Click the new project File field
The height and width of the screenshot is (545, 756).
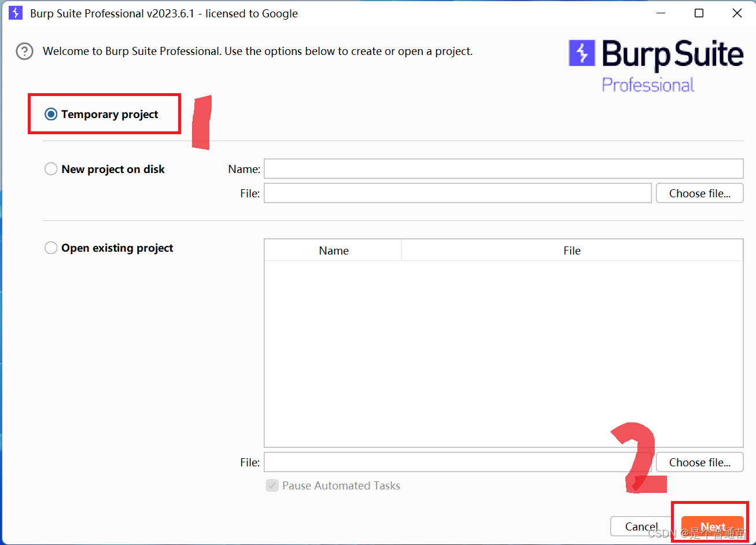click(458, 193)
